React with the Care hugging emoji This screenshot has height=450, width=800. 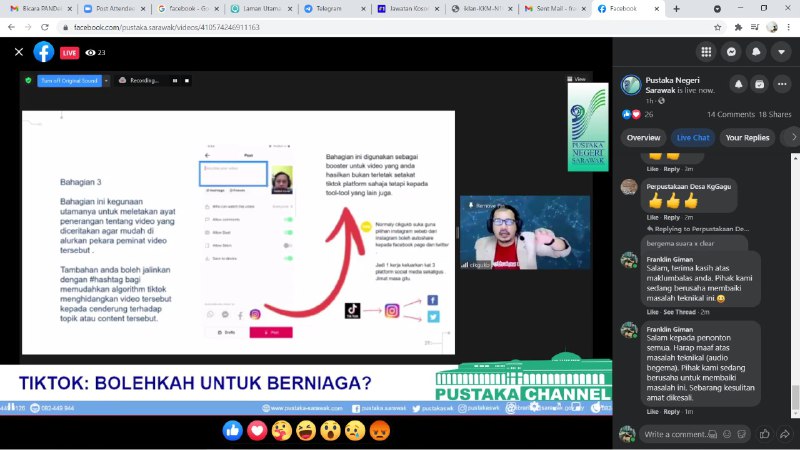[282, 431]
